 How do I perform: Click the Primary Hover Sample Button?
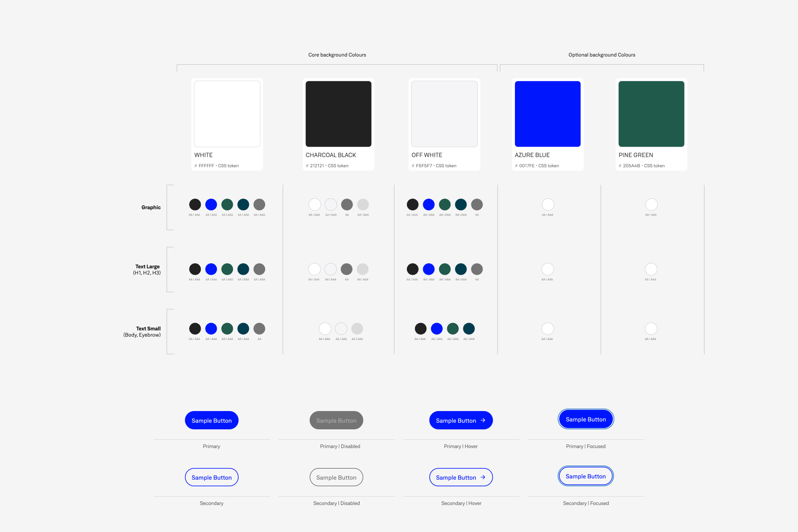coord(461,420)
